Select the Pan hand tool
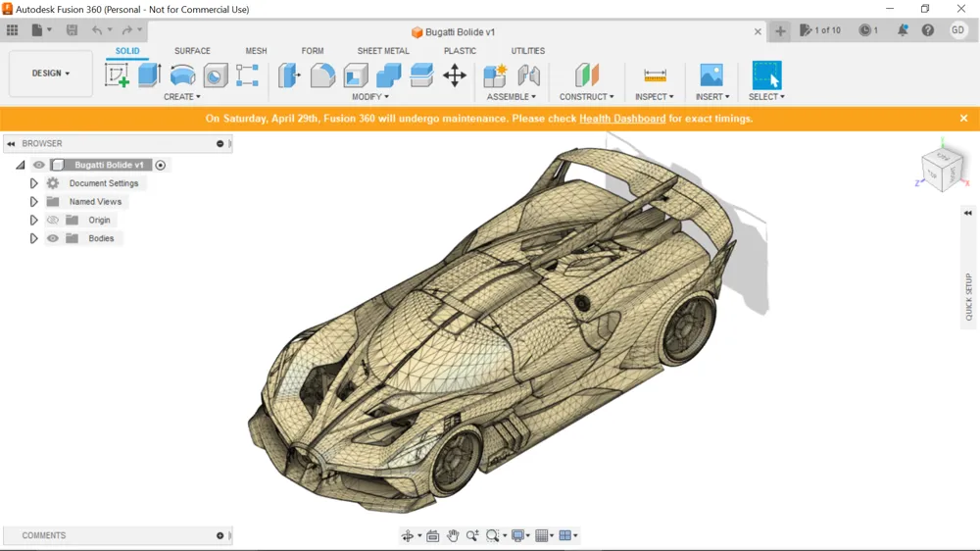This screenshot has width=980, height=551. coord(453,536)
